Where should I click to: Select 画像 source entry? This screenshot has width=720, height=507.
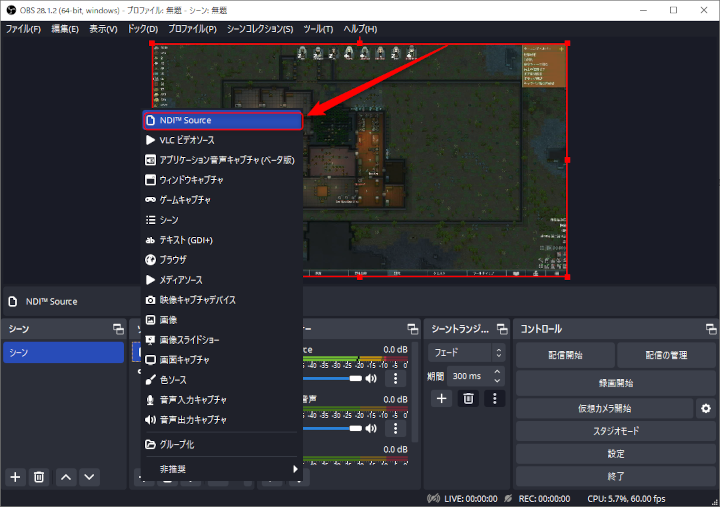pos(222,320)
